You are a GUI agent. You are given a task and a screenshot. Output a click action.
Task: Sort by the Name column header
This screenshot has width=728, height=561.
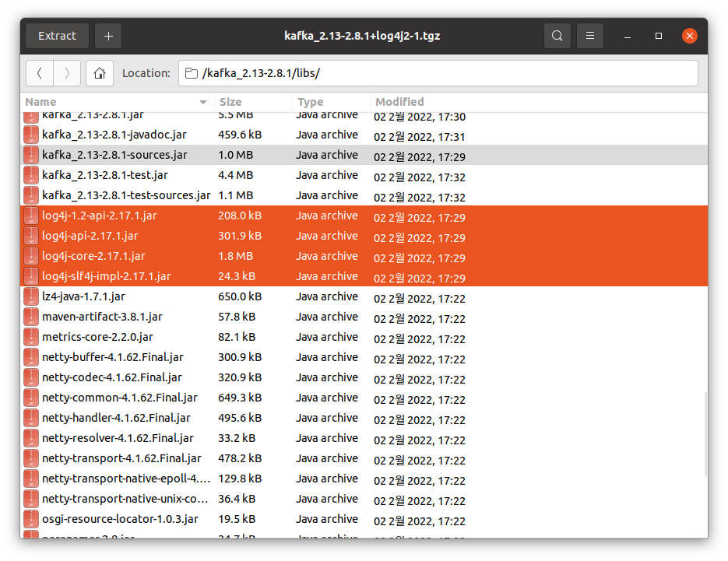[x=117, y=102]
